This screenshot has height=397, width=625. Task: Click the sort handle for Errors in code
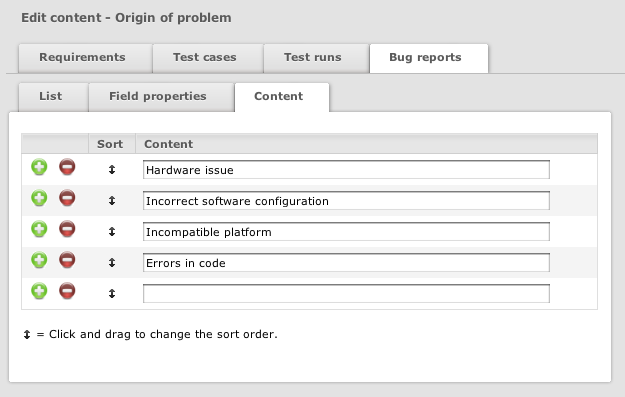point(112,263)
